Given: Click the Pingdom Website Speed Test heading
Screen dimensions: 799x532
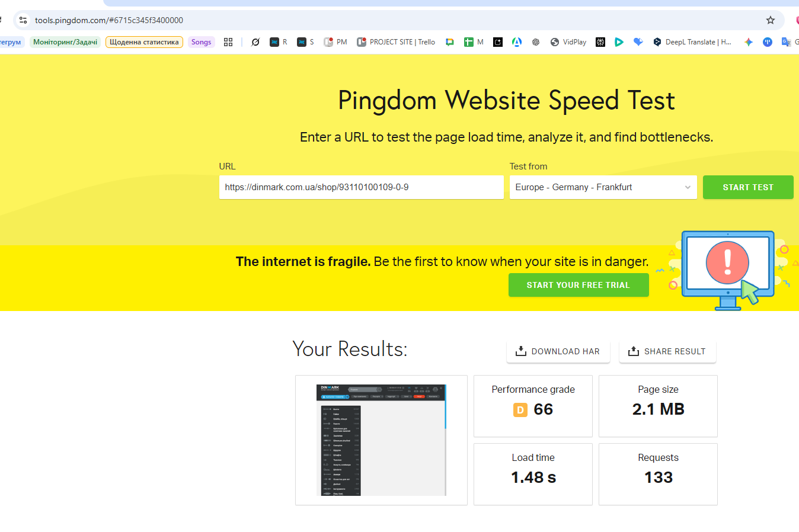Looking at the screenshot, I should click(506, 100).
